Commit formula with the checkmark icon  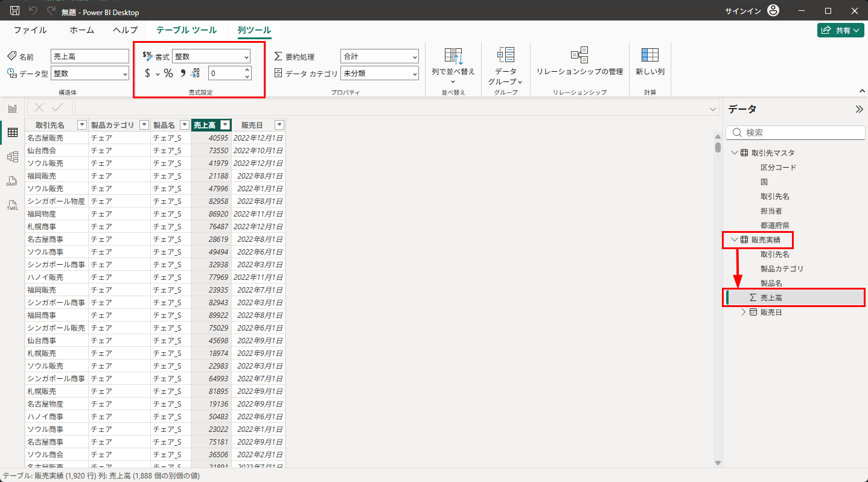[x=57, y=108]
